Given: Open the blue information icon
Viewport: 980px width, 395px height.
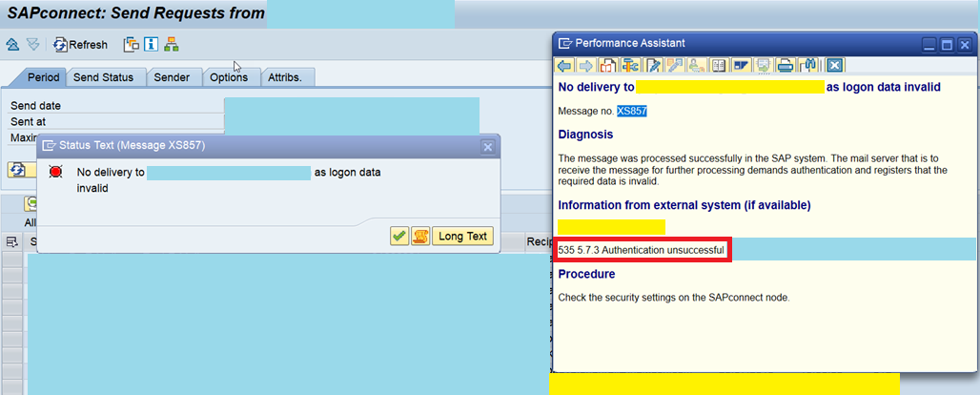Looking at the screenshot, I should [151, 45].
